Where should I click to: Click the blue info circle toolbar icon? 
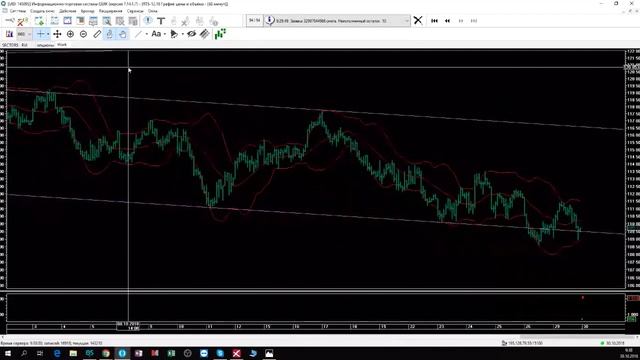pos(148,20)
